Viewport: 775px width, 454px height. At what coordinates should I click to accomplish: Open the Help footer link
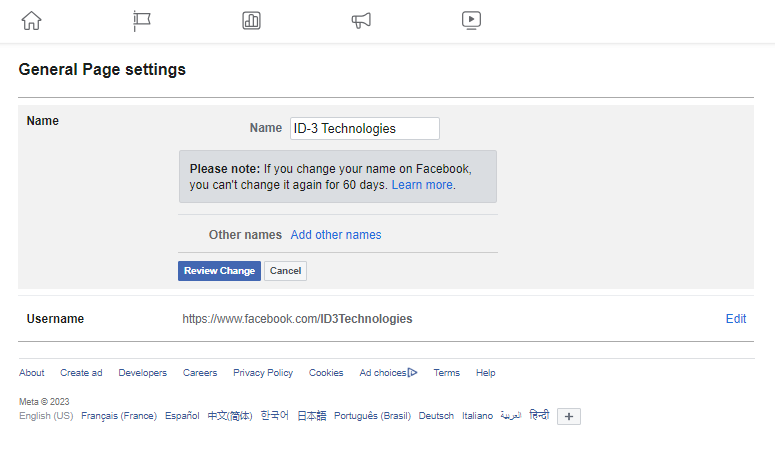tap(485, 372)
